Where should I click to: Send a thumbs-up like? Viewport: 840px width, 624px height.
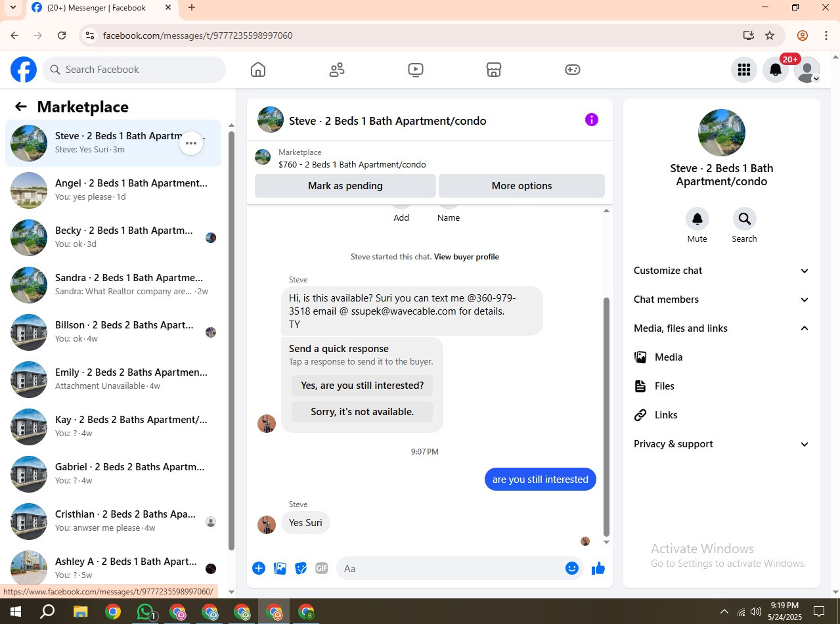coord(598,568)
